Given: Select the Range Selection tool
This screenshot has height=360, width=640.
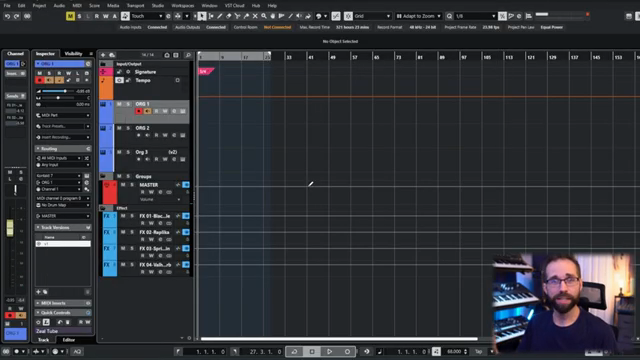Looking at the screenshot, I should pos(211,16).
